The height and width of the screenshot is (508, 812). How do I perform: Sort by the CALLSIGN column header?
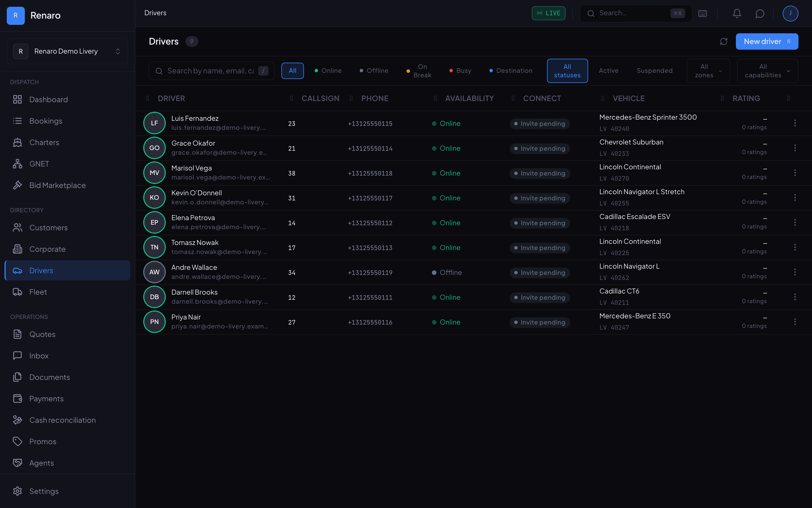[x=320, y=98]
